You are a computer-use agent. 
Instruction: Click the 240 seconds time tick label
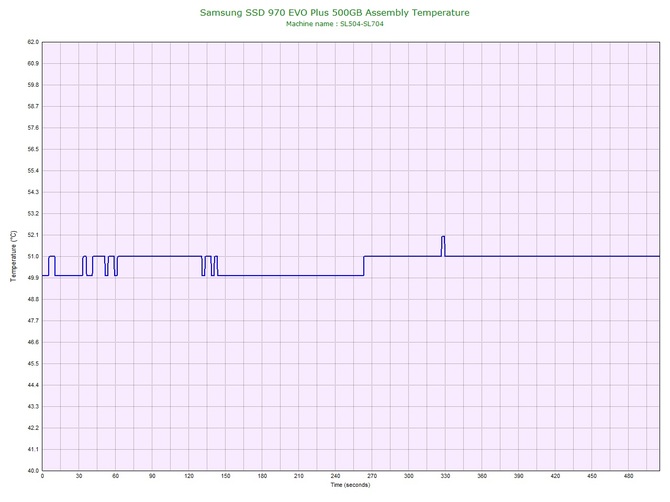(x=335, y=476)
